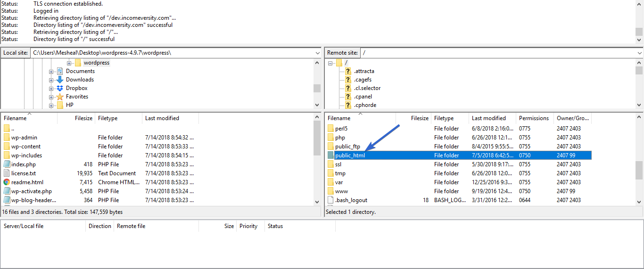Select the .cagefs item in remote tree
Screen dimensions: 644x269
tap(363, 80)
